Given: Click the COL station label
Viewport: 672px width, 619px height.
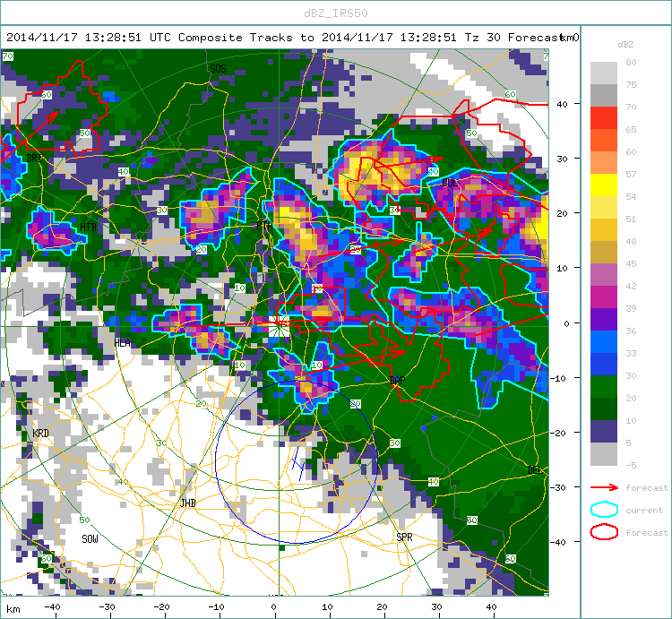Looking at the screenshot, I should tap(450, 183).
